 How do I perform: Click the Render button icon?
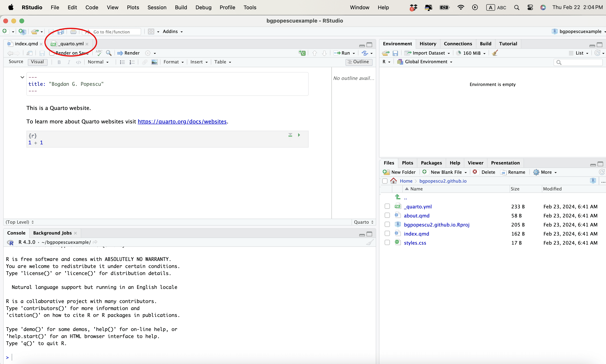pos(120,53)
